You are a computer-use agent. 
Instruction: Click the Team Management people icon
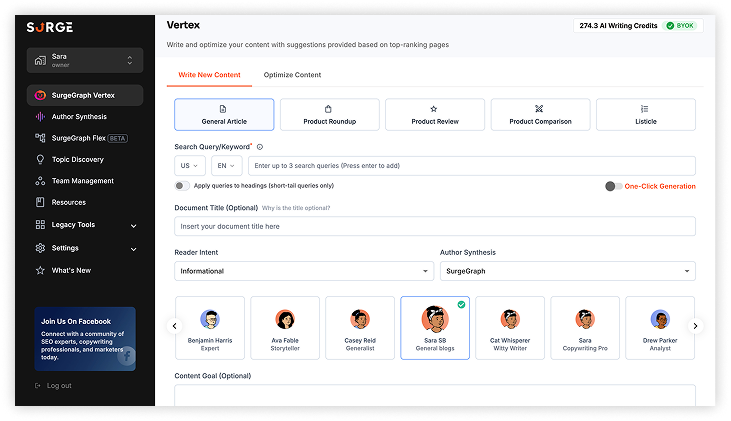tap(41, 181)
